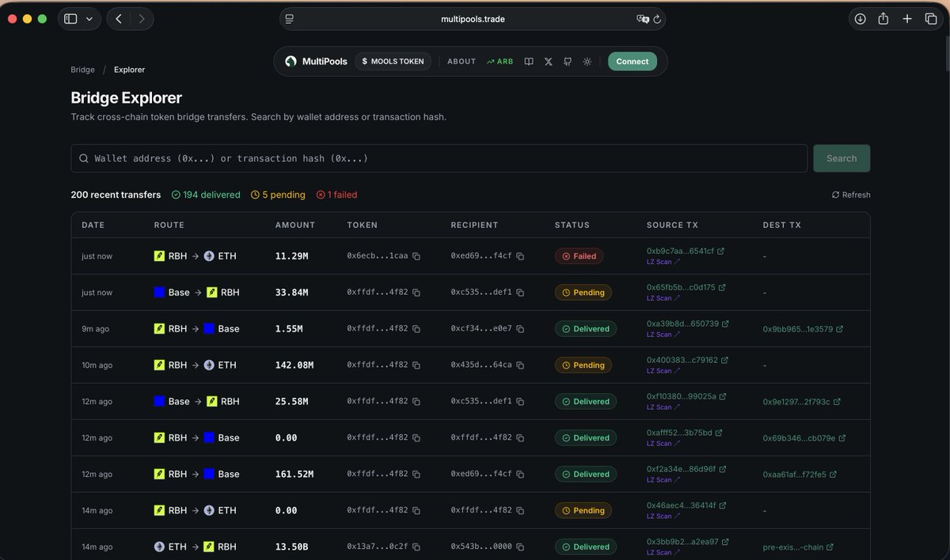Click the Failed status badge
The width and height of the screenshot is (950, 560).
(579, 256)
